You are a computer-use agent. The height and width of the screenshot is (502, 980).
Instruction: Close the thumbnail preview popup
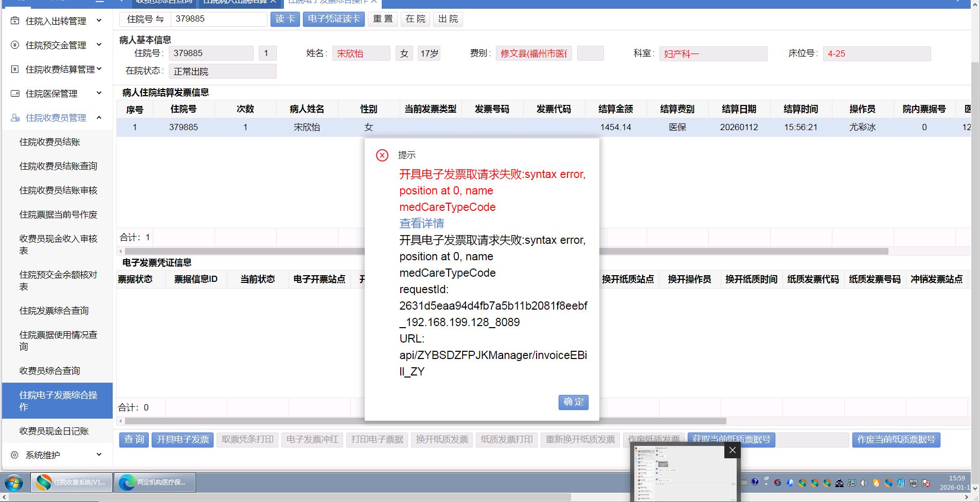pyautogui.click(x=732, y=450)
